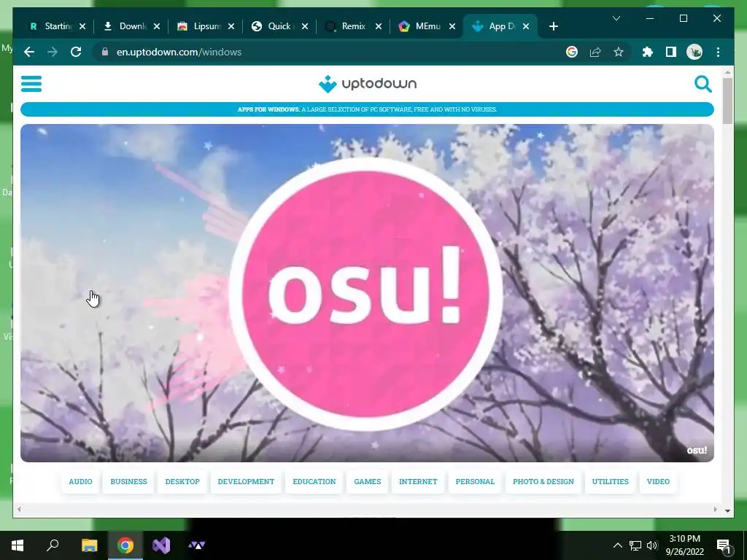Reload the page with the refresh icon

coord(76,52)
